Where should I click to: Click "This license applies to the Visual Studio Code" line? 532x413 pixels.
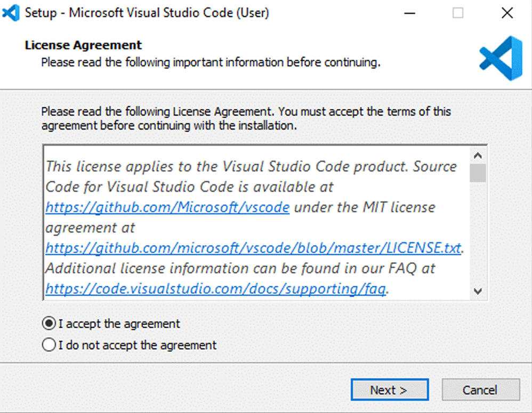coord(251,166)
